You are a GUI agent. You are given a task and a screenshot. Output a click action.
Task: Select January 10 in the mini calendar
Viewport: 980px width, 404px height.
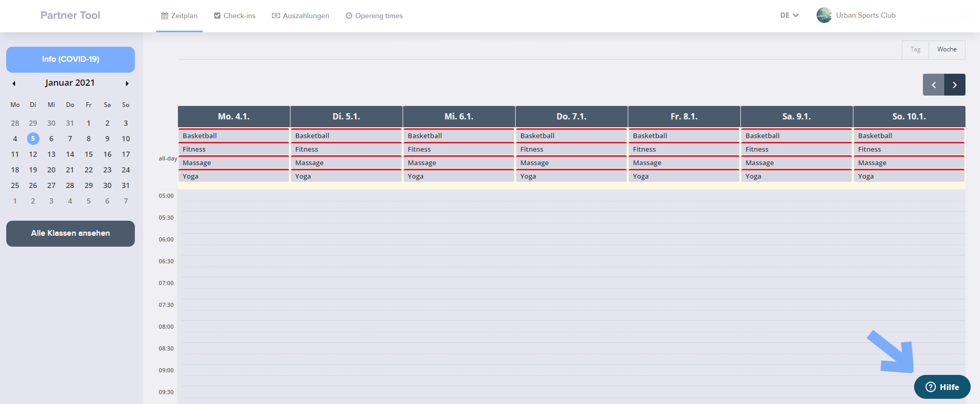(126, 139)
